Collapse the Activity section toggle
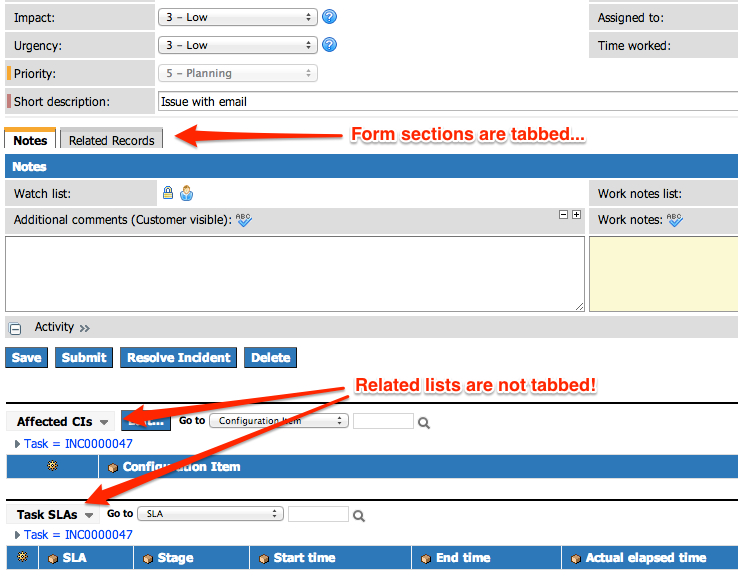Image resolution: width=738 pixels, height=586 pixels. (x=16, y=328)
